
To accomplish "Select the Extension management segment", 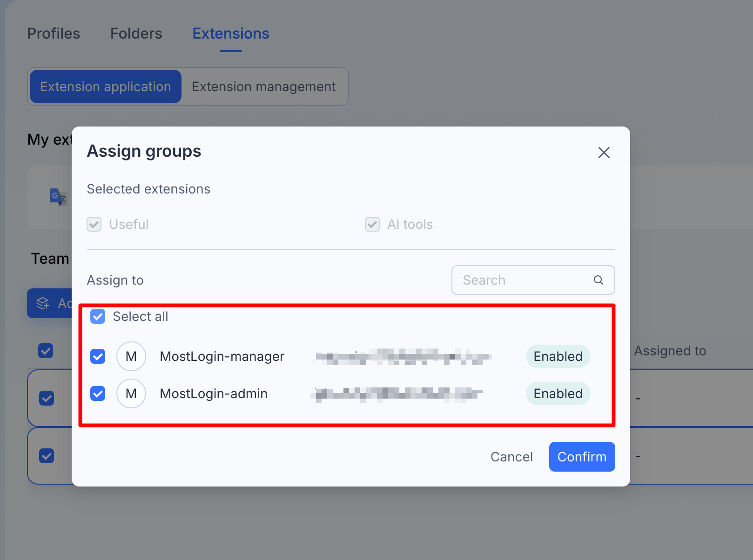I will tap(264, 87).
